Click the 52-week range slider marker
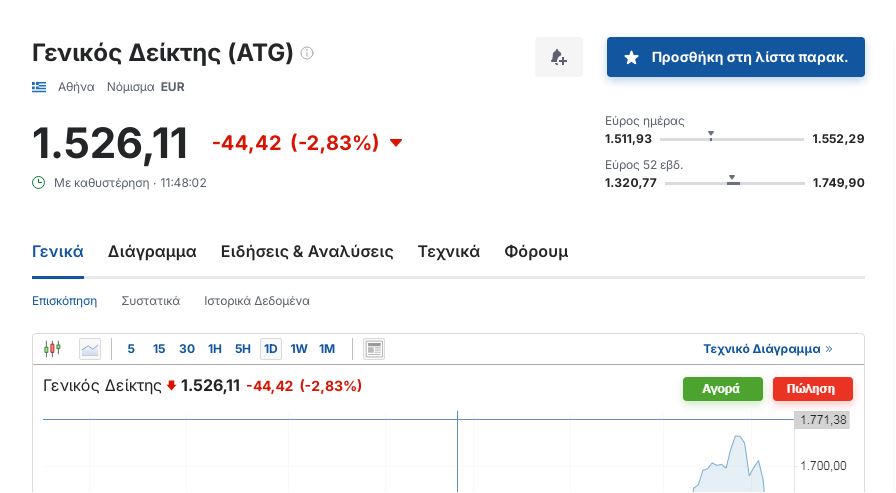896x493 pixels. pyautogui.click(x=733, y=180)
